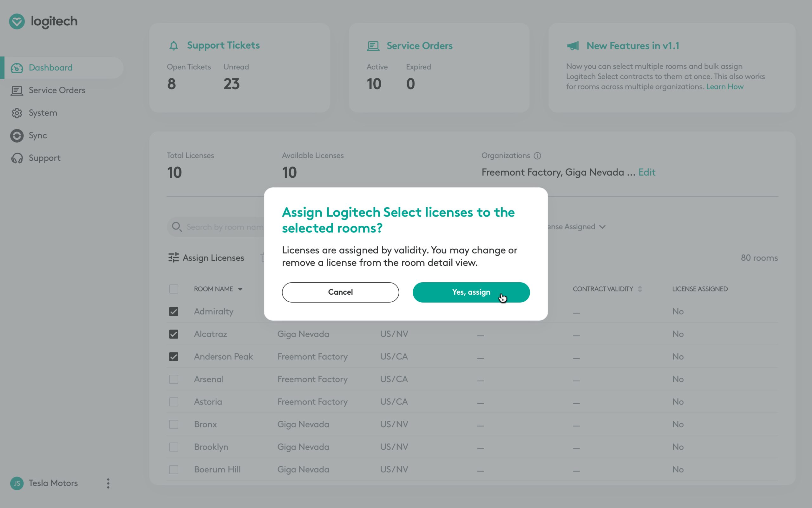This screenshot has height=508, width=812.
Task: Confirm with Yes, assign button
Action: [x=471, y=292]
